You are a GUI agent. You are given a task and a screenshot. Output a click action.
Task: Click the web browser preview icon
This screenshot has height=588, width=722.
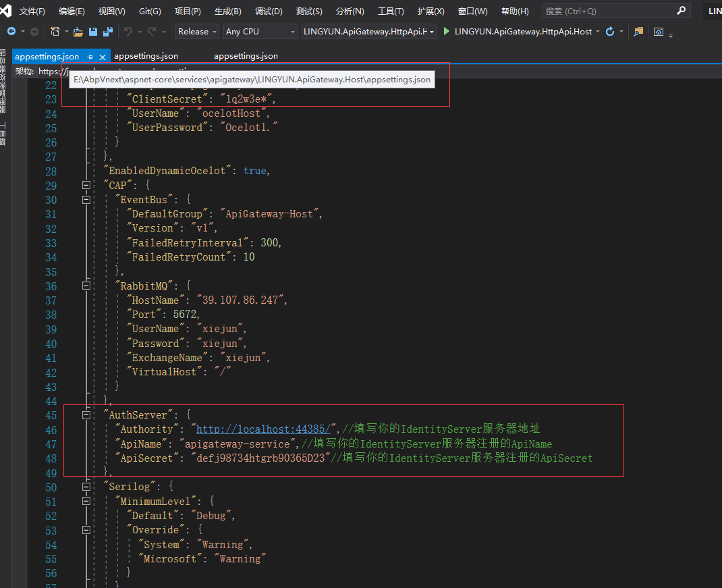tap(659, 31)
